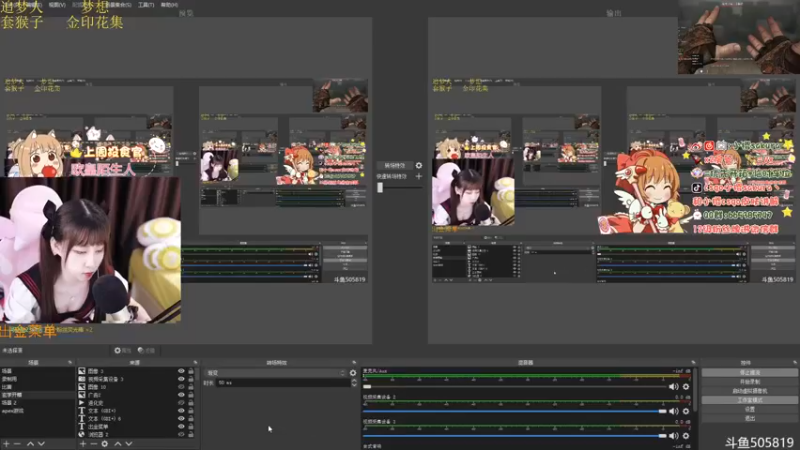Open source 滤镜 filters button below the preview
Image resolution: width=800 pixels, height=450 pixels.
(146, 351)
